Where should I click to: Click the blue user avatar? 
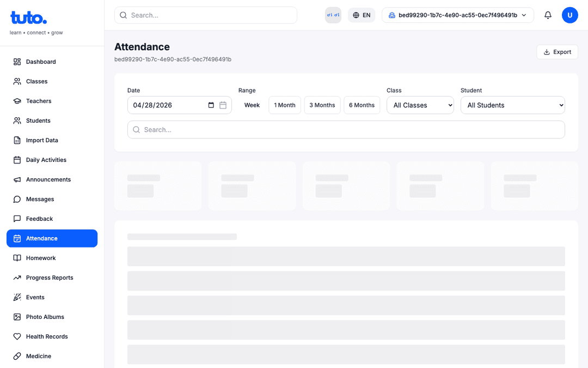click(x=569, y=15)
